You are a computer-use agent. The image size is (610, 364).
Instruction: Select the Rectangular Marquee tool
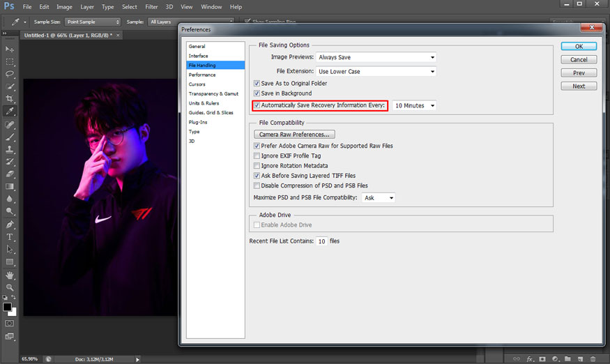click(x=10, y=62)
